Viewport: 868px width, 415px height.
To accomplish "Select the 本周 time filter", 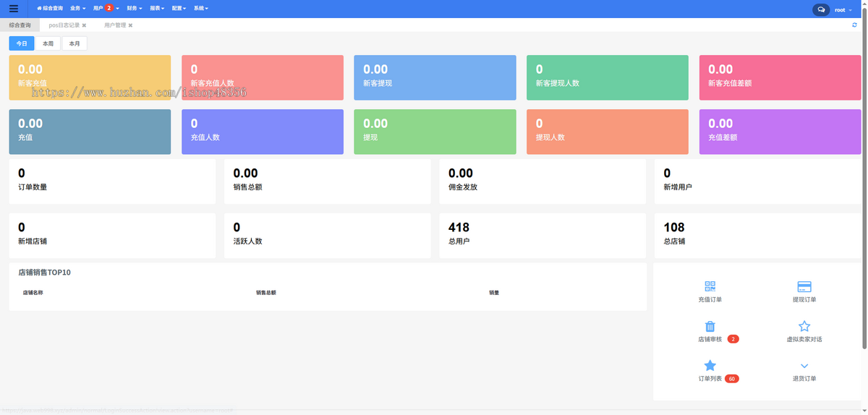I will click(48, 43).
